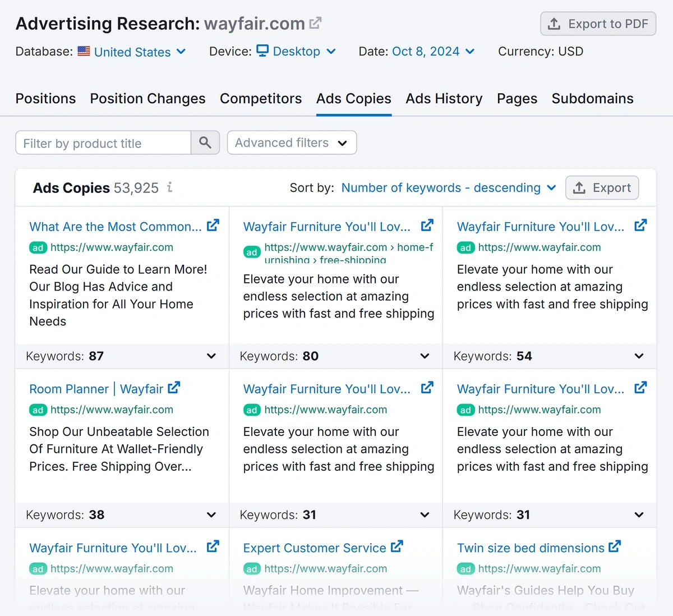Click the URL containing 'home-f urnishing › free-shipping'
The height and width of the screenshot is (616, 673).
coord(348,253)
